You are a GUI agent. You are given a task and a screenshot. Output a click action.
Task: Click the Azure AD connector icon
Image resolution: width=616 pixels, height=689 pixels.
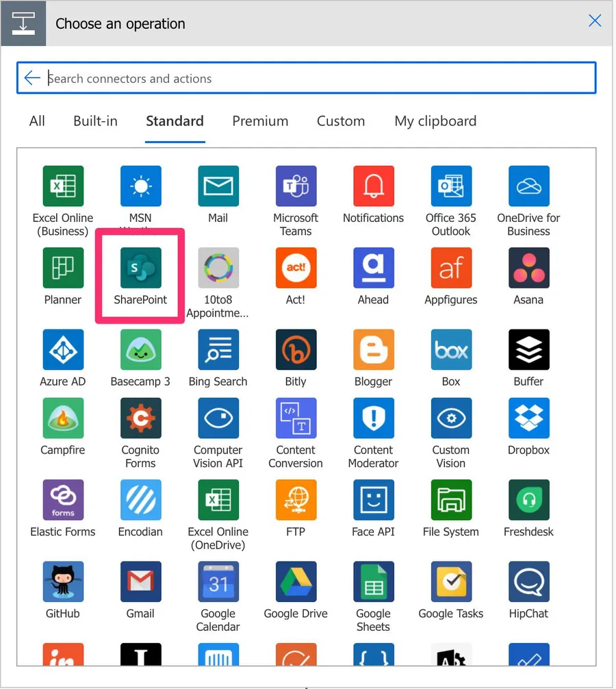point(63,349)
